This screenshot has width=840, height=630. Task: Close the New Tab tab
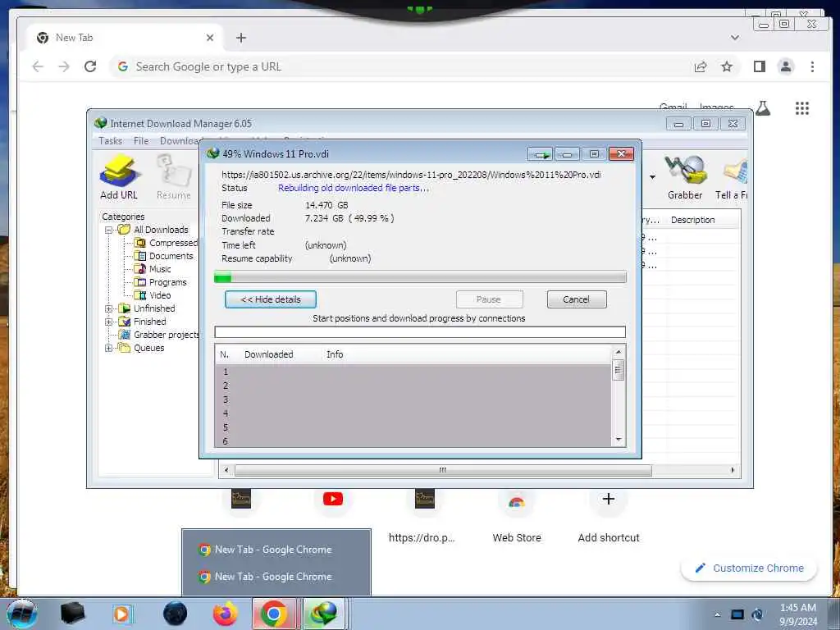pyautogui.click(x=210, y=38)
